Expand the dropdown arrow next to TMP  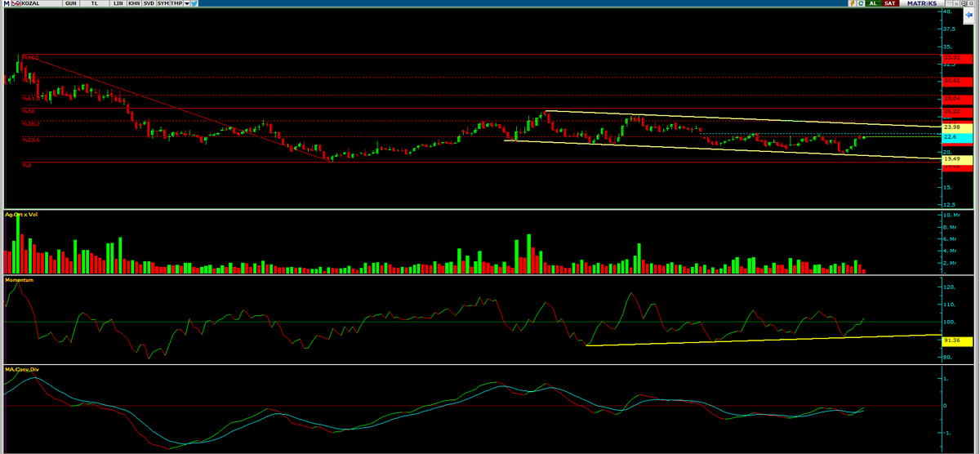click(x=187, y=4)
